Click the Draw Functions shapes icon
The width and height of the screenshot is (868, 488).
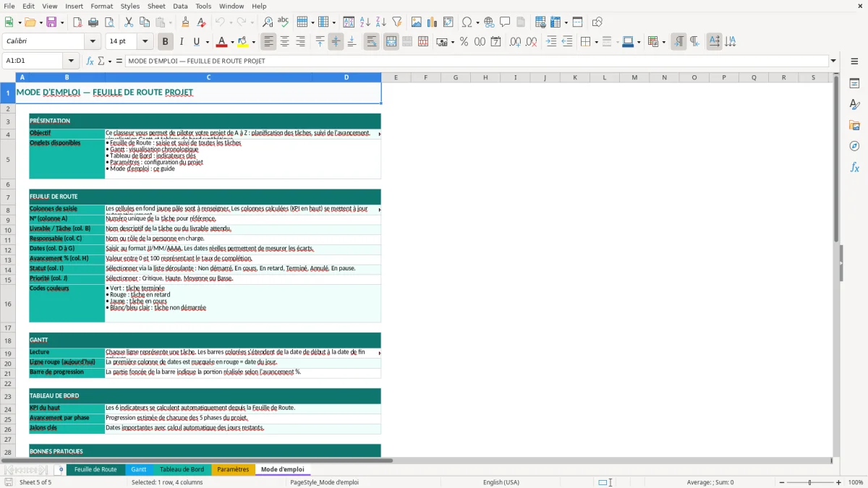click(597, 22)
